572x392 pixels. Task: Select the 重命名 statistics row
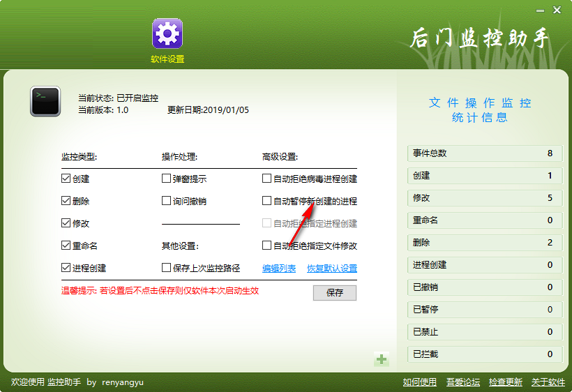click(485, 220)
